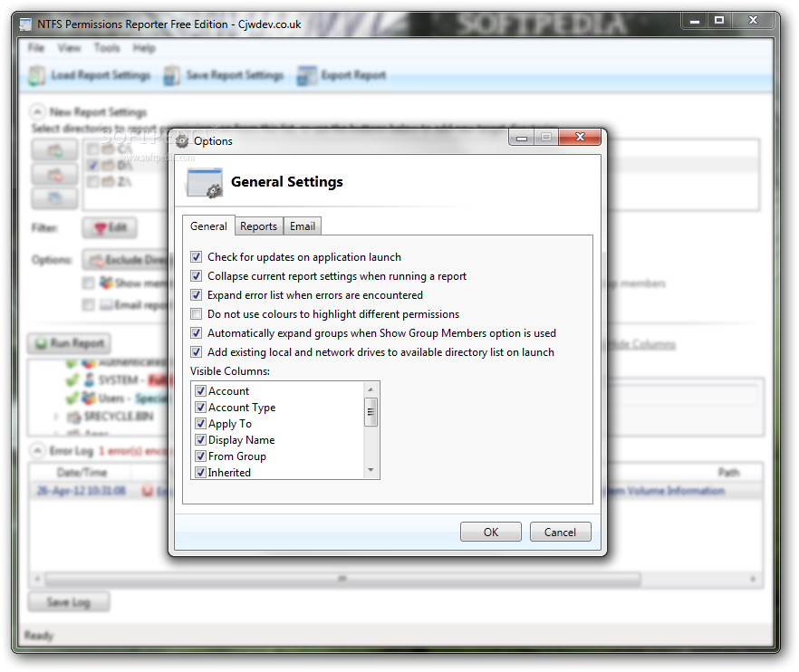The height and width of the screenshot is (672, 799).
Task: Click error log scroll right arrow
Action: pyautogui.click(x=753, y=580)
